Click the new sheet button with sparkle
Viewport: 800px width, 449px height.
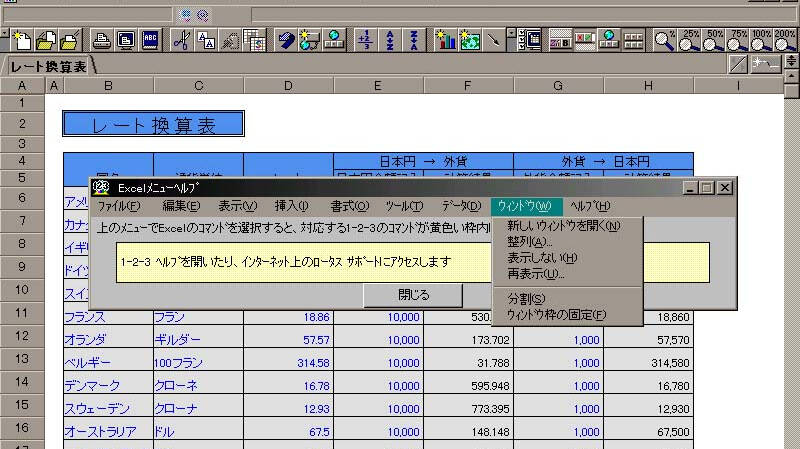point(767,64)
